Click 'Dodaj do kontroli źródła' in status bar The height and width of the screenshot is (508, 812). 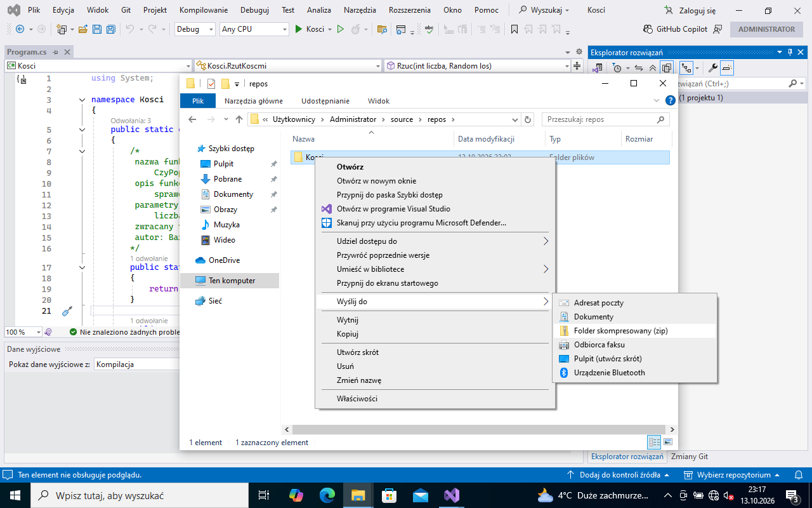pyautogui.click(x=618, y=475)
